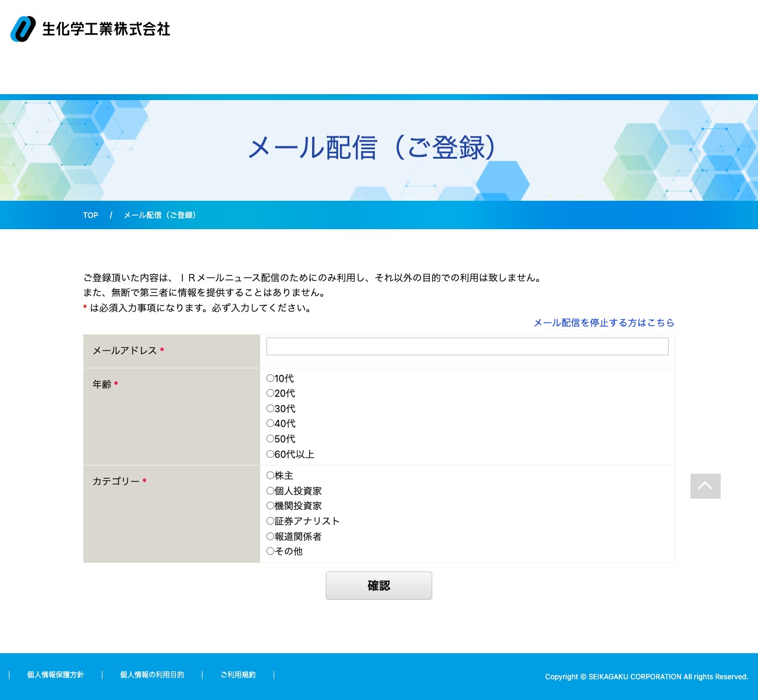
Task: Click the メールアドレス field label
Action: point(125,351)
